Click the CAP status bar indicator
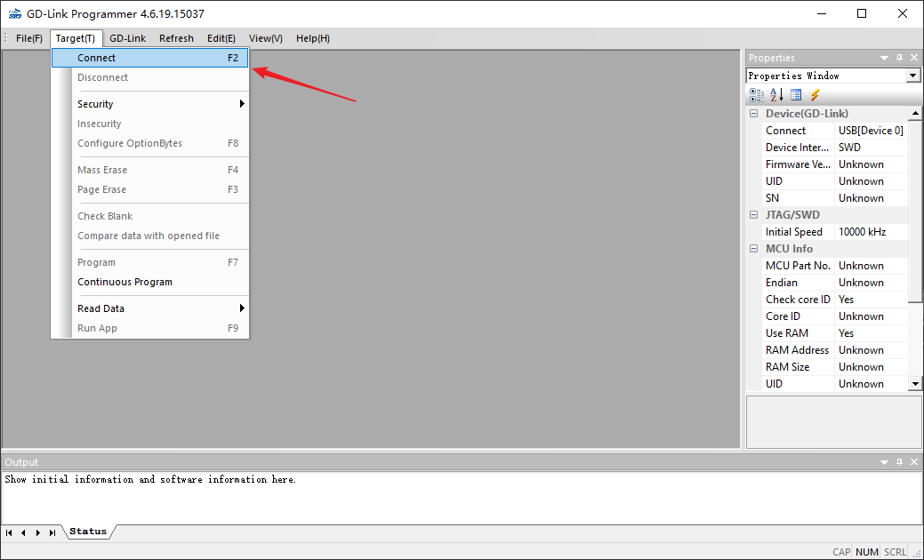This screenshot has height=560, width=924. click(841, 552)
